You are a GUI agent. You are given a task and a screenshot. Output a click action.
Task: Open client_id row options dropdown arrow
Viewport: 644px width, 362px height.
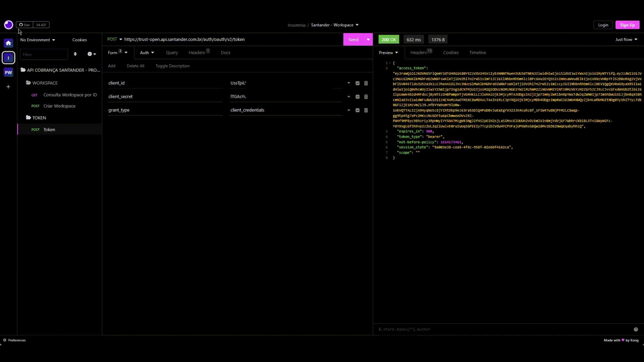tap(349, 83)
